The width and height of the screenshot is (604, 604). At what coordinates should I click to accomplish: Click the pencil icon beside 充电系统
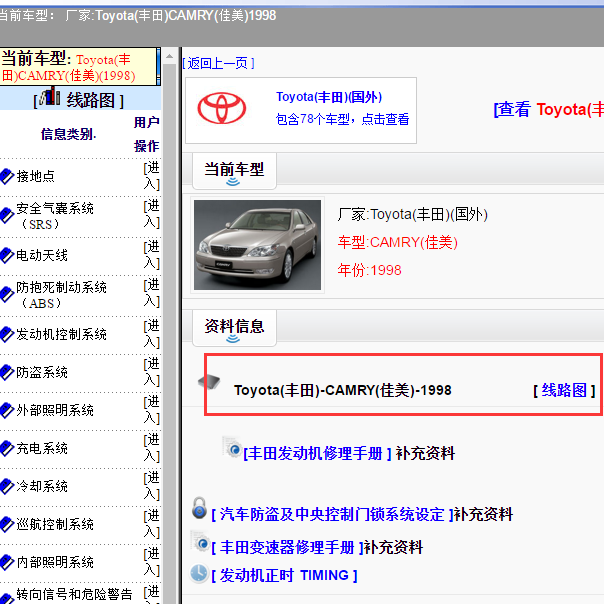pyautogui.click(x=7, y=448)
